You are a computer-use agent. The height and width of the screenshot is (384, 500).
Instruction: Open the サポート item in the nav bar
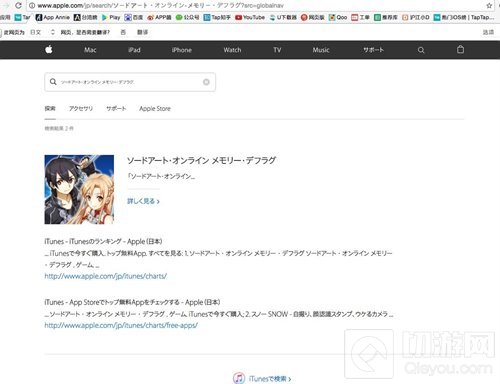(x=373, y=50)
